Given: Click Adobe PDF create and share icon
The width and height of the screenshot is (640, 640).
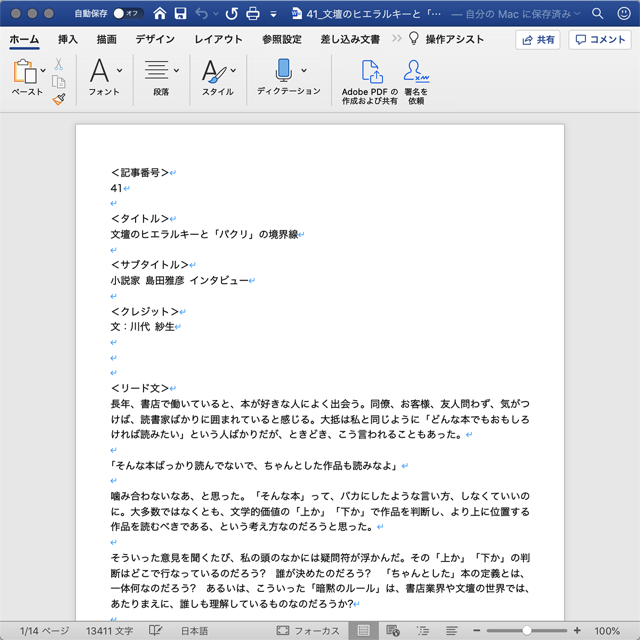Looking at the screenshot, I should (x=370, y=72).
